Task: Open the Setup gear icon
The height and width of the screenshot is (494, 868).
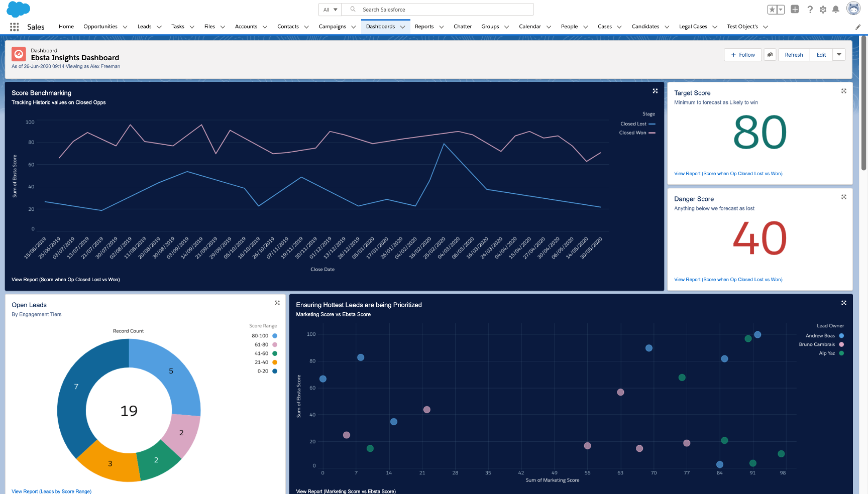Action: pyautogui.click(x=823, y=10)
